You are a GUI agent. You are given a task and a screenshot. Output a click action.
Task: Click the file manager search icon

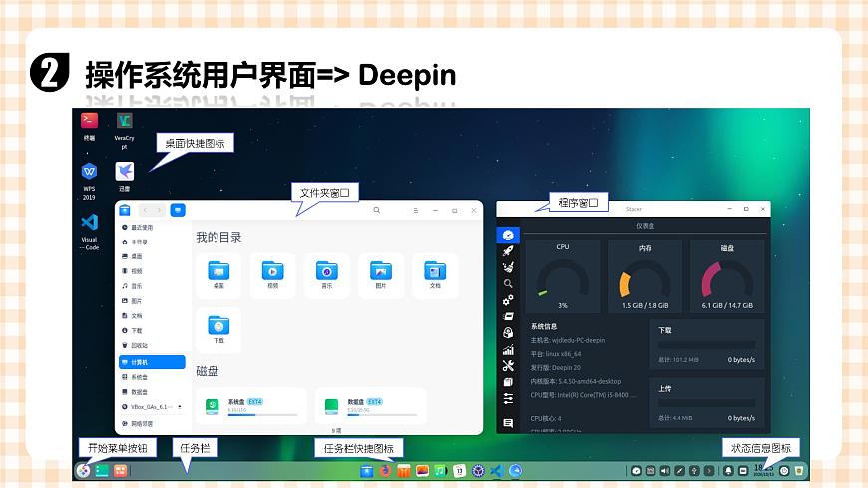376,210
